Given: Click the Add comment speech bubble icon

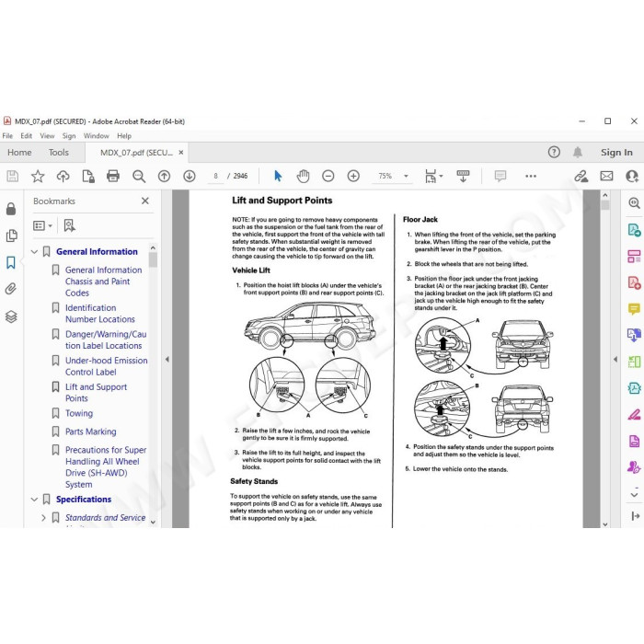Looking at the screenshot, I should point(500,177).
